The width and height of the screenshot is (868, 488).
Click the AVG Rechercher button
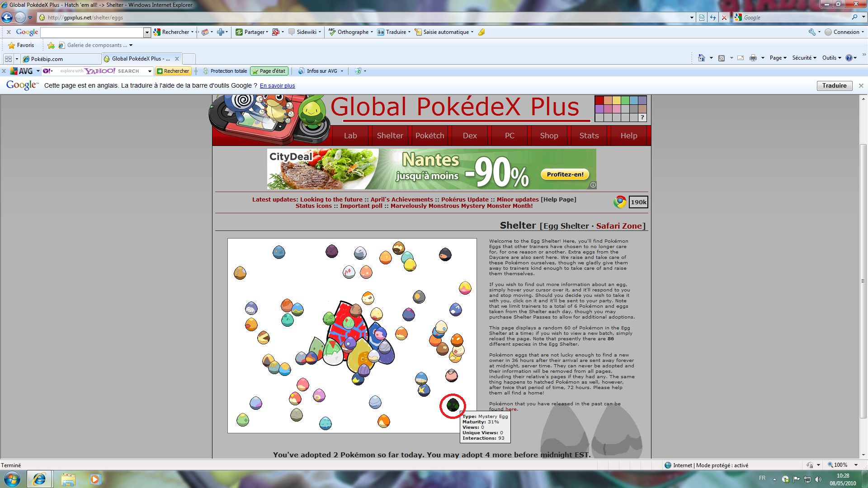(x=173, y=71)
